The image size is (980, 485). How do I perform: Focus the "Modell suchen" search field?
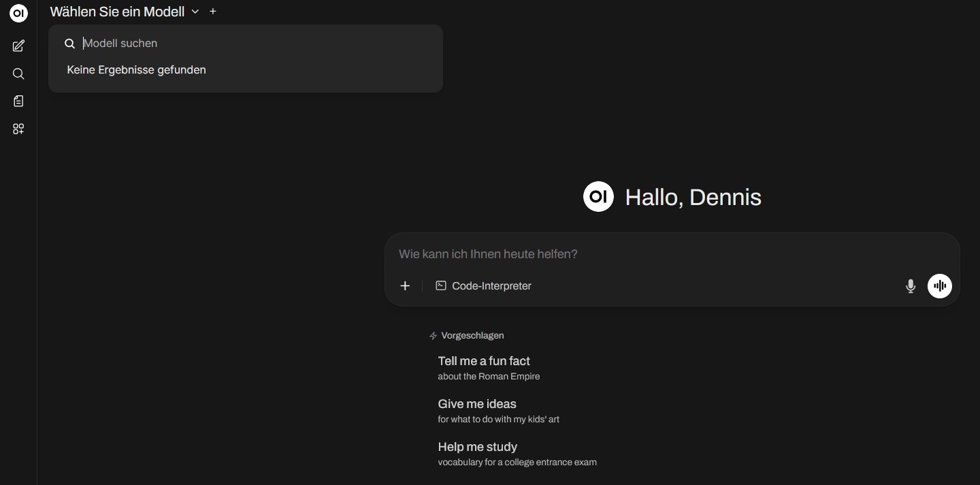pos(252,44)
